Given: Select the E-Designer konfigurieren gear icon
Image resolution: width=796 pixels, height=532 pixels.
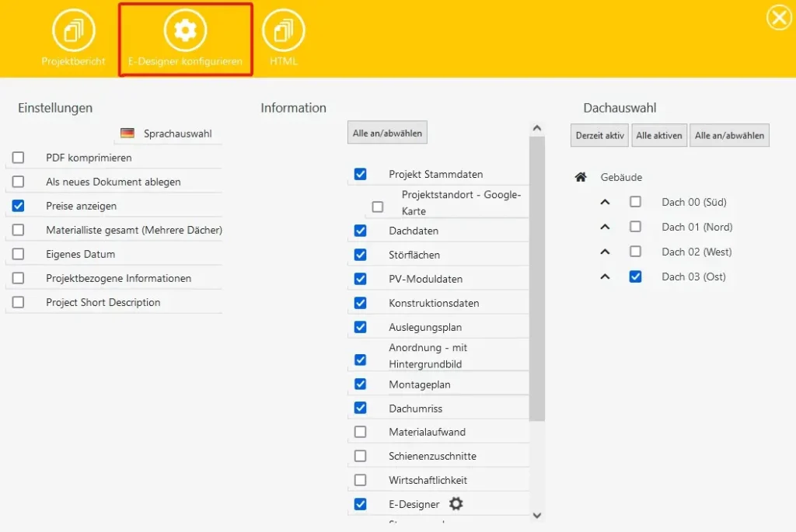Looking at the screenshot, I should point(184,31).
